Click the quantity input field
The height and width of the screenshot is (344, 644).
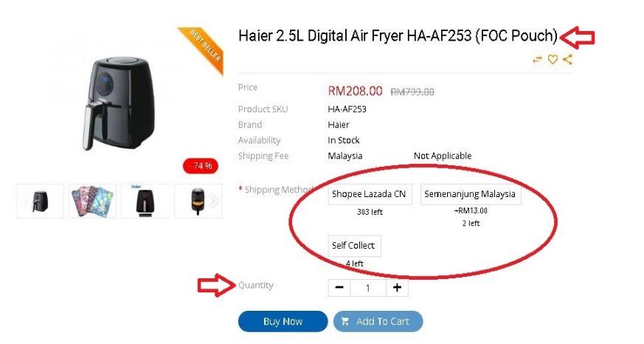pyautogui.click(x=368, y=288)
